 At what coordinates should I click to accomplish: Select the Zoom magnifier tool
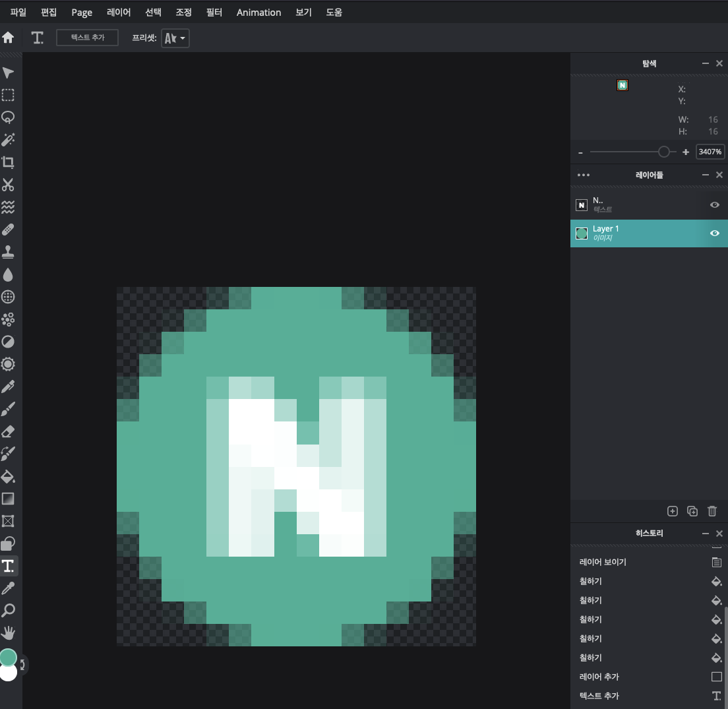8,611
